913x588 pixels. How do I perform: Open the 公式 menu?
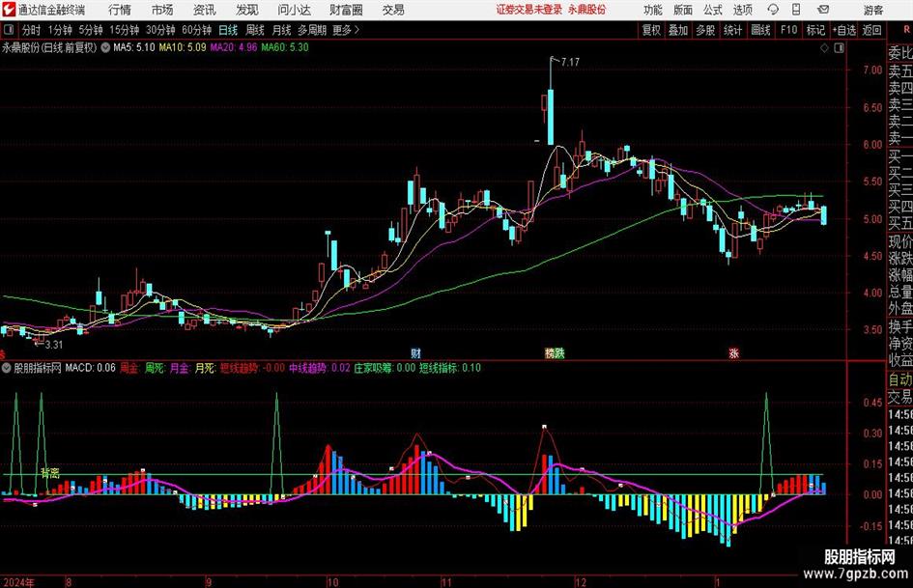click(713, 10)
